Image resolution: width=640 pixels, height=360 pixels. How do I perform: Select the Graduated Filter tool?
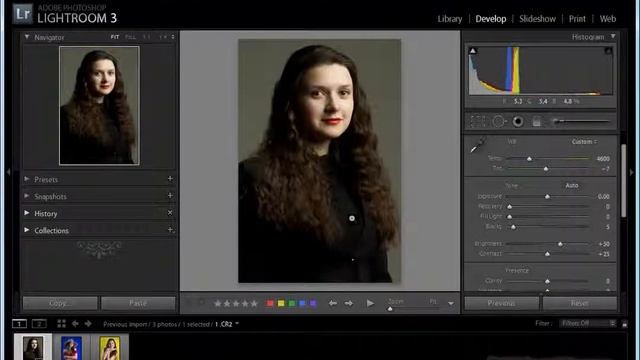click(537, 121)
